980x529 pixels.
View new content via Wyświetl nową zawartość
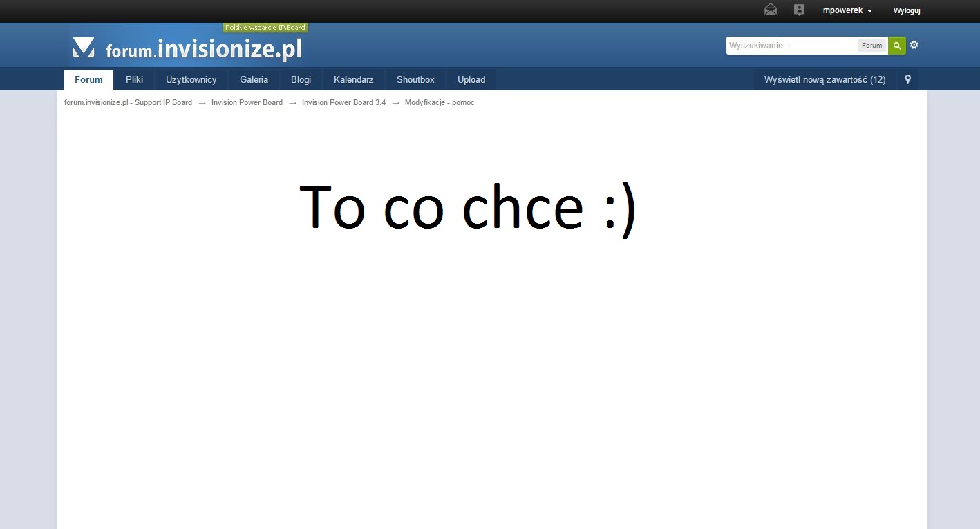tap(824, 79)
